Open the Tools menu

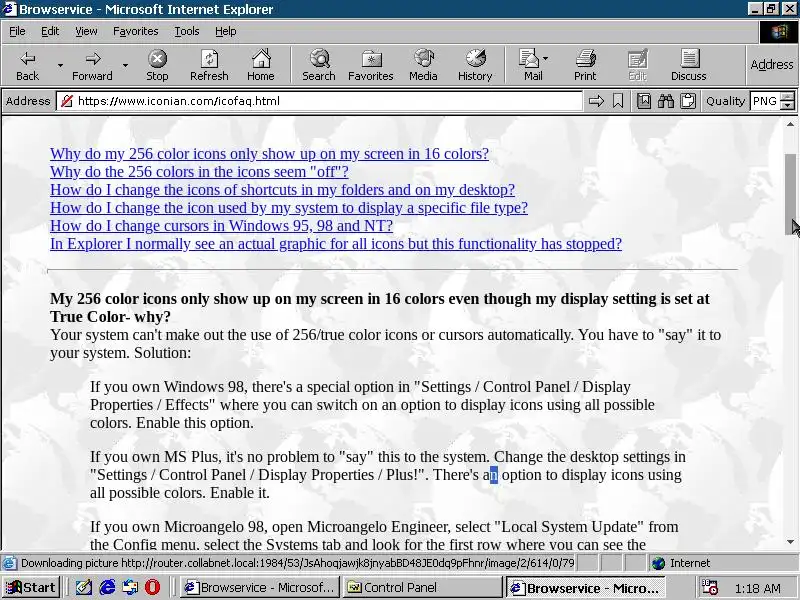pos(187,32)
